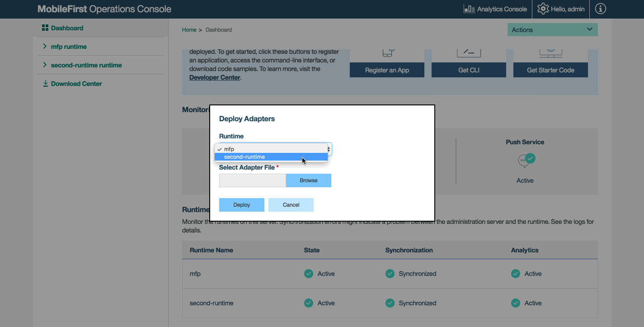Click Synchronized text in mfp row
This screenshot has width=644, height=327.
coord(418,274)
